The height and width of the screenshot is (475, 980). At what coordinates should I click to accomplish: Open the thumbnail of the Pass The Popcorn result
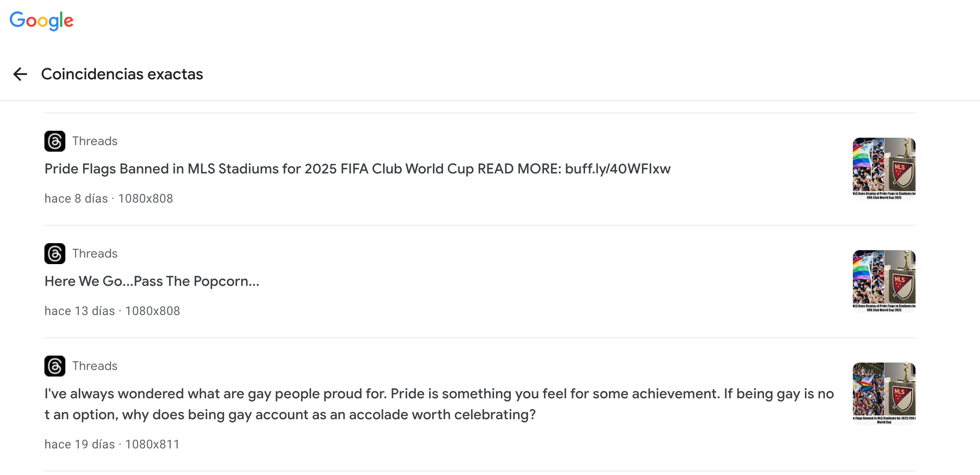coord(884,282)
